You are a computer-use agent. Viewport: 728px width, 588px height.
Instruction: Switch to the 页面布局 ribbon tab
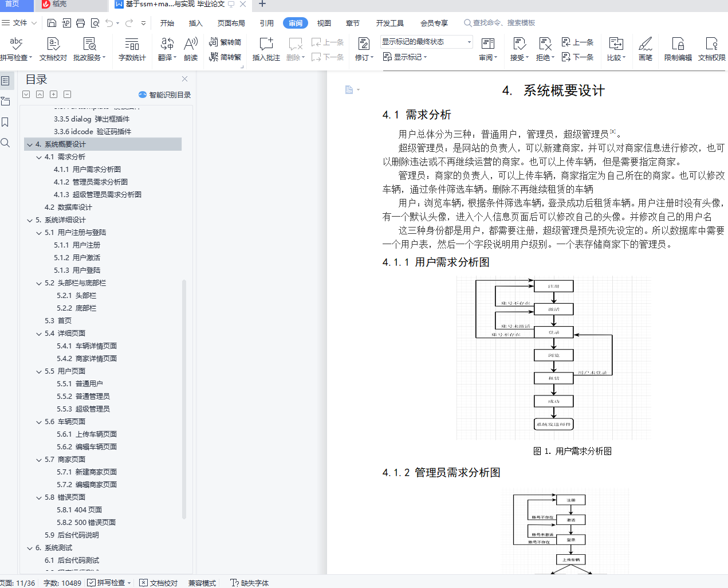[x=231, y=23]
